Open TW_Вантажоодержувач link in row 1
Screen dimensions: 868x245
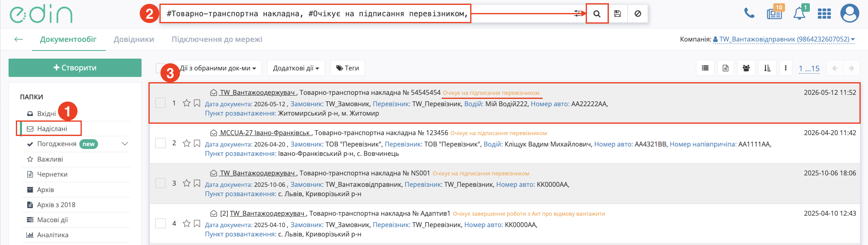(258, 92)
